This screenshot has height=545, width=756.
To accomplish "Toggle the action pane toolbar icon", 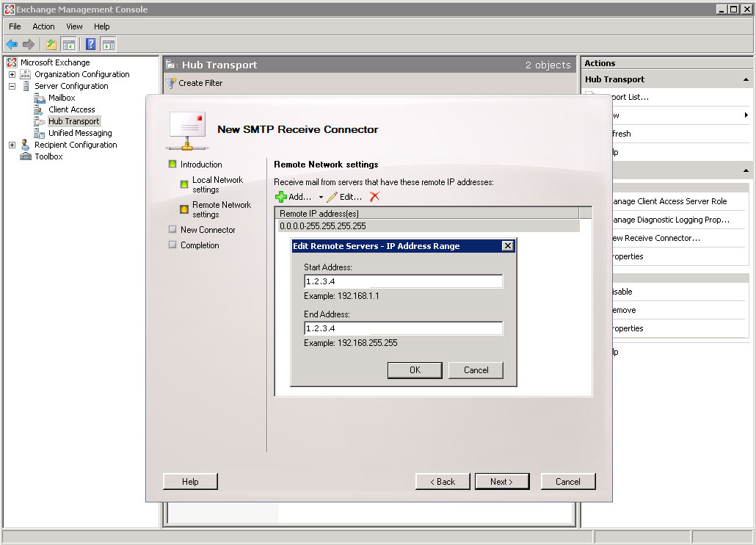I will [109, 45].
